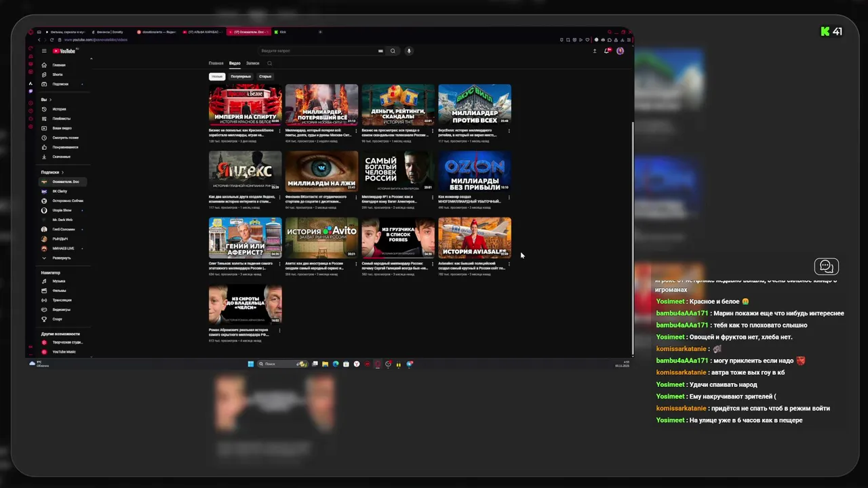Click the YouTube logo
The image size is (868, 488).
[x=64, y=51]
